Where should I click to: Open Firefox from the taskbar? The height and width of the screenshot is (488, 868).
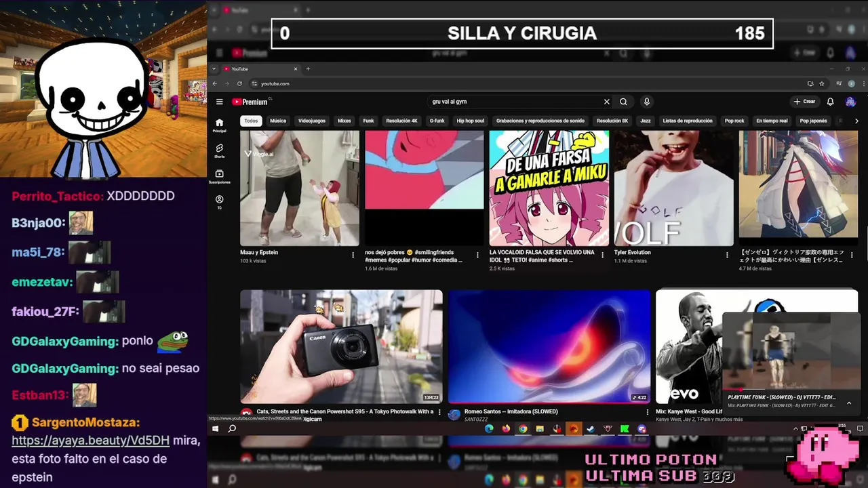click(506, 428)
